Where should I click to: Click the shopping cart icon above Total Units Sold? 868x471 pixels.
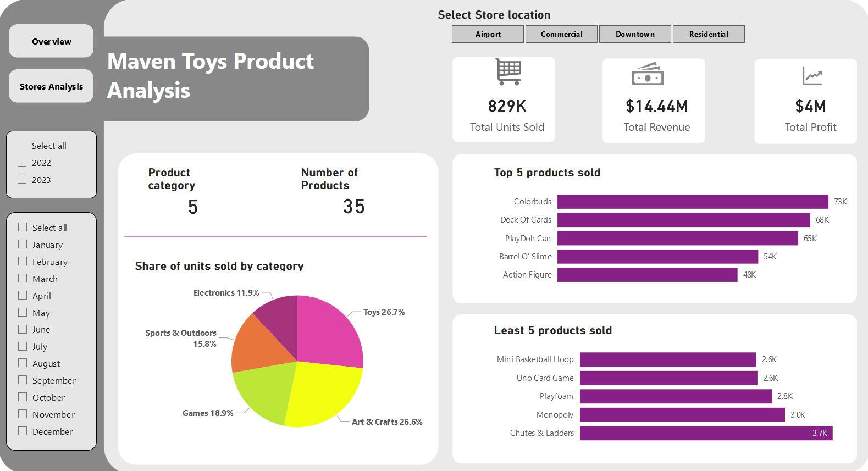(508, 72)
